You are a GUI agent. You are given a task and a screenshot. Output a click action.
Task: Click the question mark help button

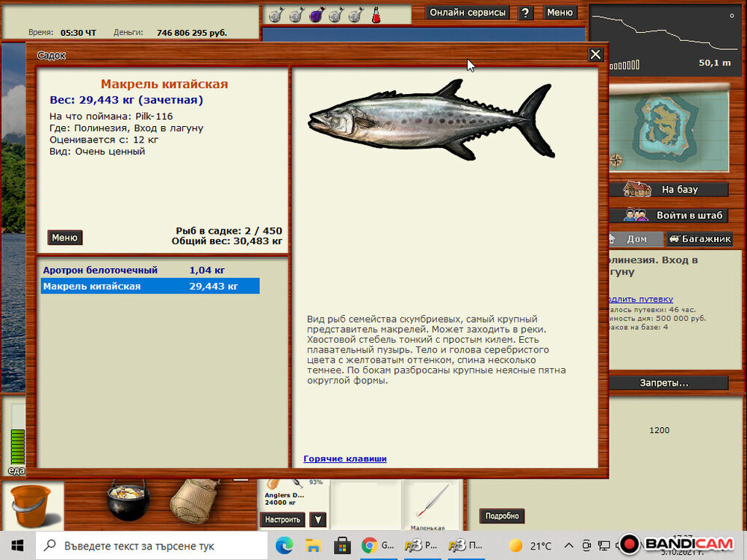click(x=526, y=13)
